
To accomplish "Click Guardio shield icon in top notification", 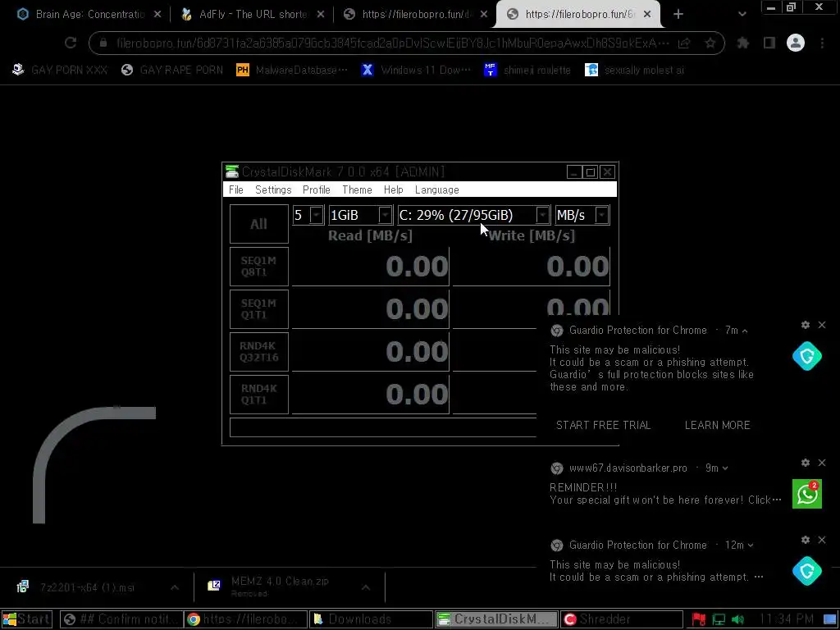I will coord(807,356).
